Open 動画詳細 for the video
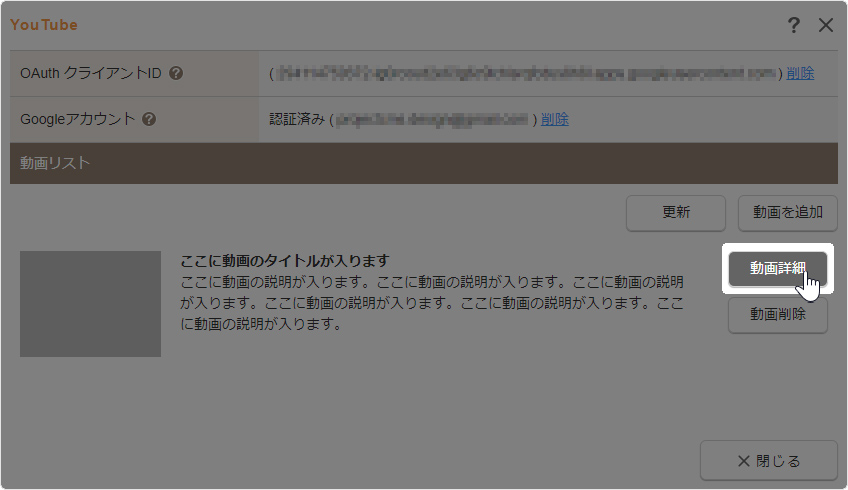 pos(777,268)
